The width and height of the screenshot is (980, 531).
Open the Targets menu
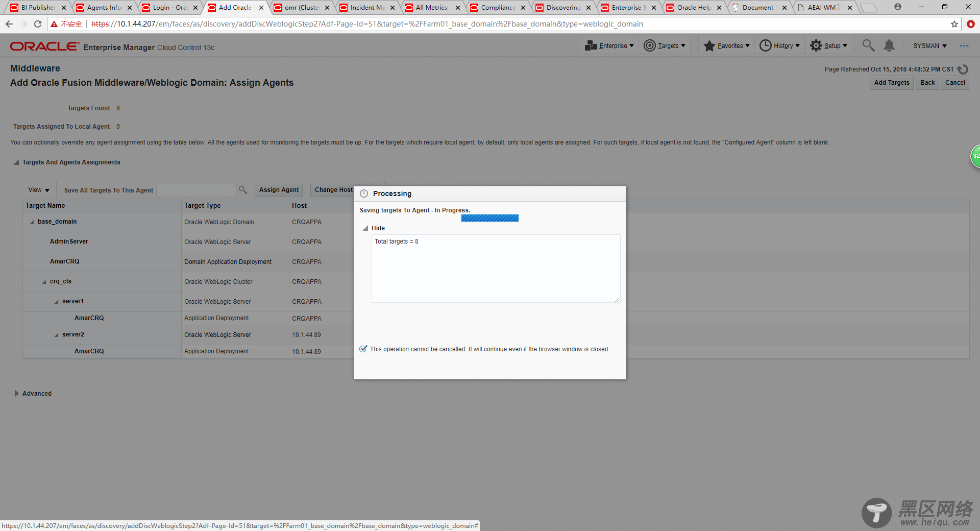(665, 46)
